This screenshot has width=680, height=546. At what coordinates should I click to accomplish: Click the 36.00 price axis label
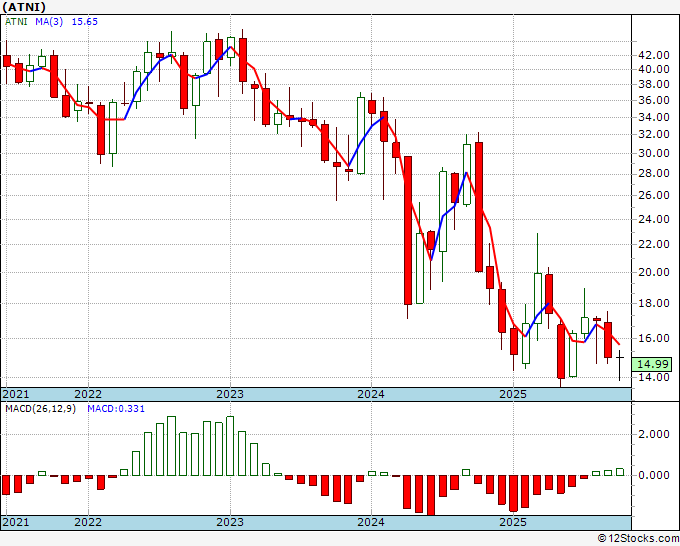(654, 100)
